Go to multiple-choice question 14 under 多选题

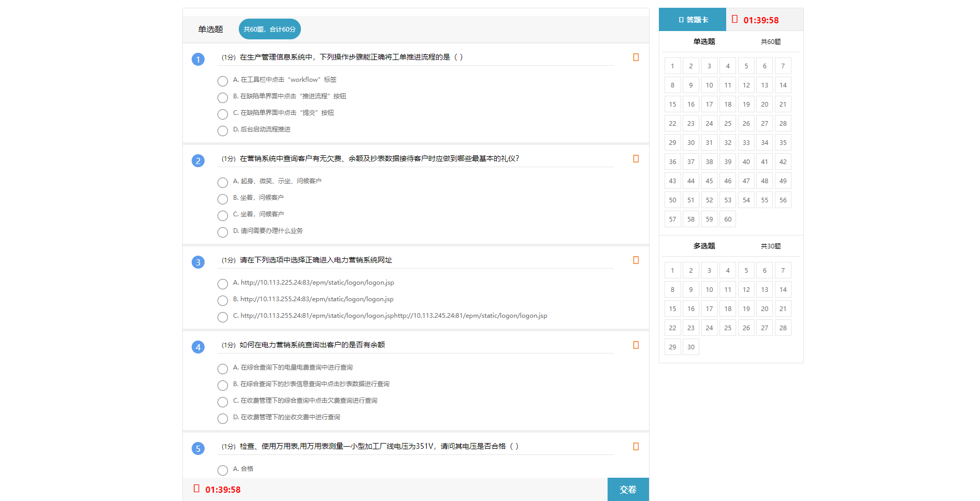(x=783, y=289)
